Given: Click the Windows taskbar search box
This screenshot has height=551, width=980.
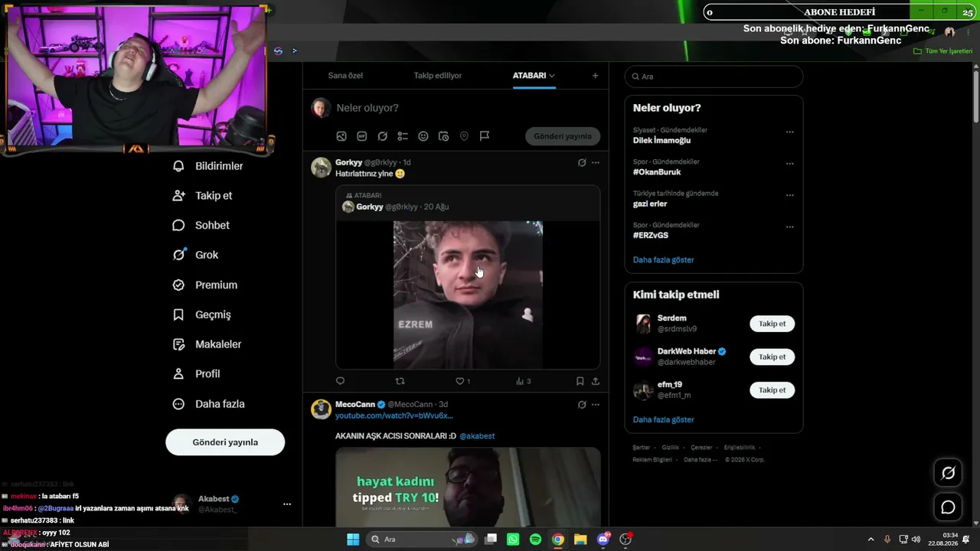Looking at the screenshot, I should click(x=421, y=540).
